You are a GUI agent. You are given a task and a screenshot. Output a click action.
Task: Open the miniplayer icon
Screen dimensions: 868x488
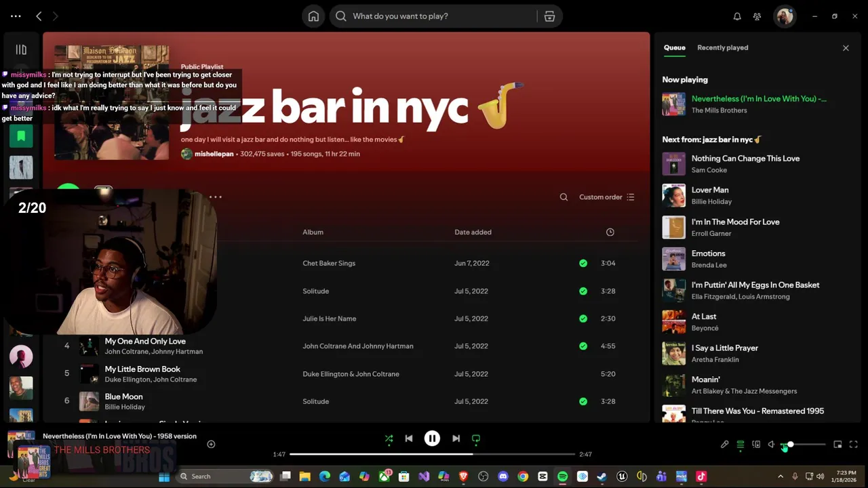[837, 445]
